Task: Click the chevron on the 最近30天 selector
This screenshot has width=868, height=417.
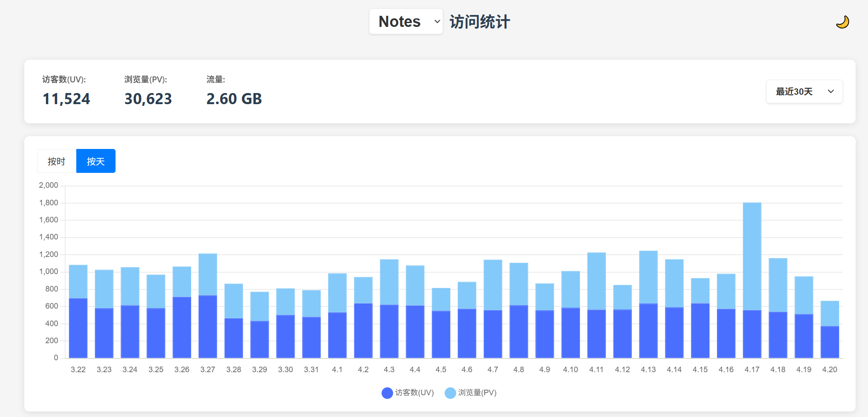Action: pos(830,91)
